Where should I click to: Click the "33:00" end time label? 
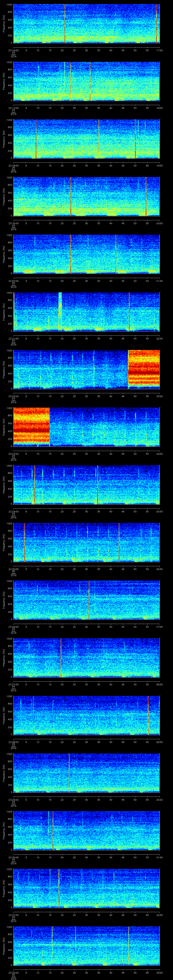pos(159,972)
